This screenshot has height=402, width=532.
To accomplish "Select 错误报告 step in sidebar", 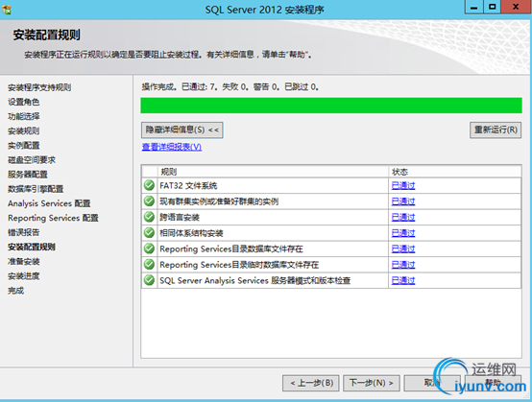I will [x=24, y=232].
